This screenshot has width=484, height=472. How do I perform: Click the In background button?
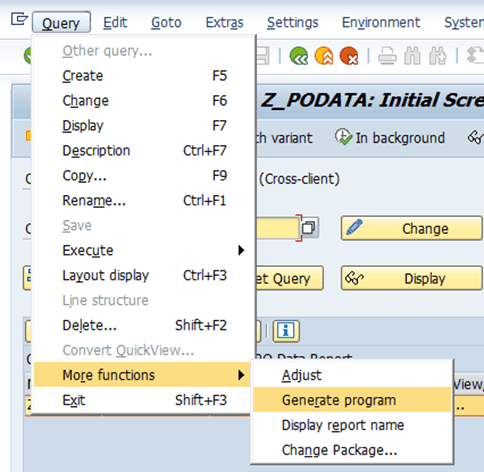click(x=390, y=138)
